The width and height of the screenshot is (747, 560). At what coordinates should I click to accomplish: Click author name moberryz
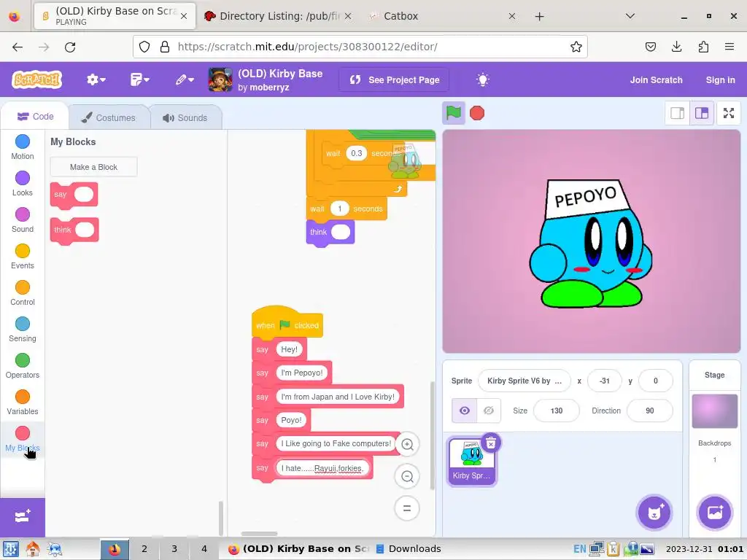(269, 87)
